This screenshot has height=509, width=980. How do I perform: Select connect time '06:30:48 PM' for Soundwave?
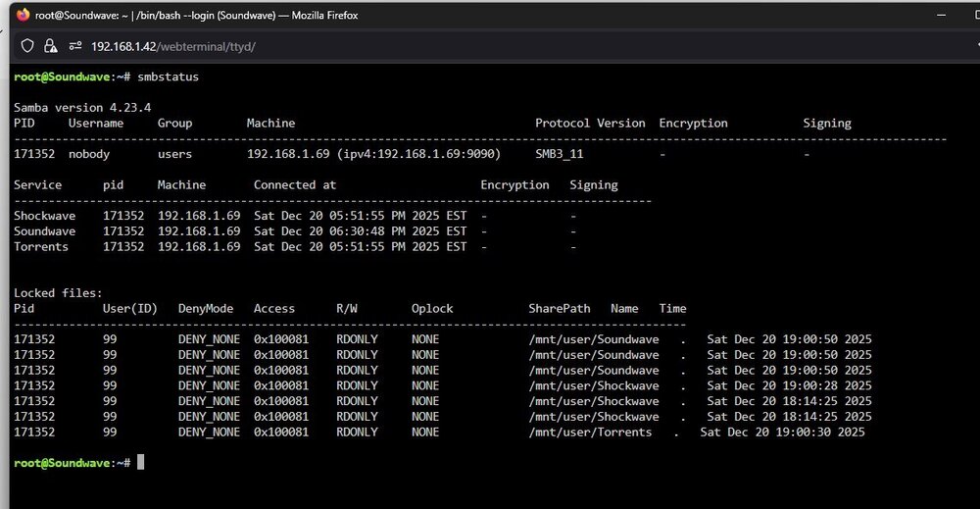[367, 231]
